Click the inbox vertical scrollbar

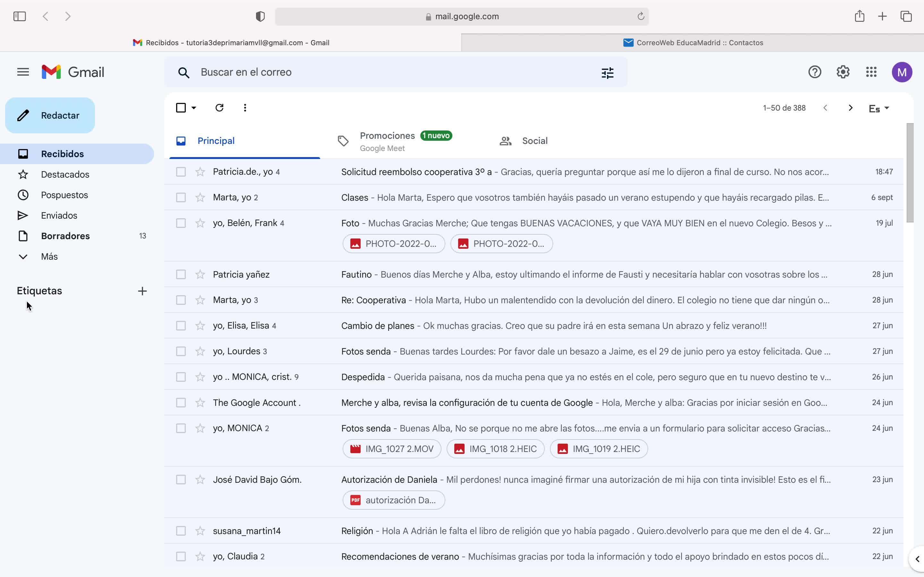click(910, 172)
